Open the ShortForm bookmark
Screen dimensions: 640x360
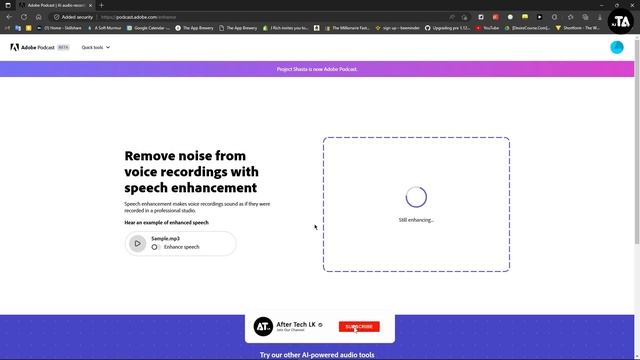(x=578, y=28)
